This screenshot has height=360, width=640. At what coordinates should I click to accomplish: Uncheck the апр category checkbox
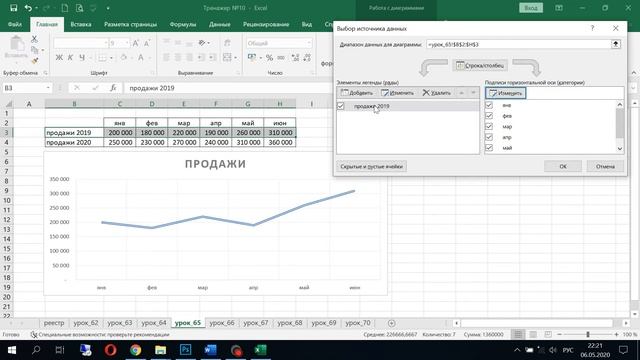pyautogui.click(x=489, y=137)
